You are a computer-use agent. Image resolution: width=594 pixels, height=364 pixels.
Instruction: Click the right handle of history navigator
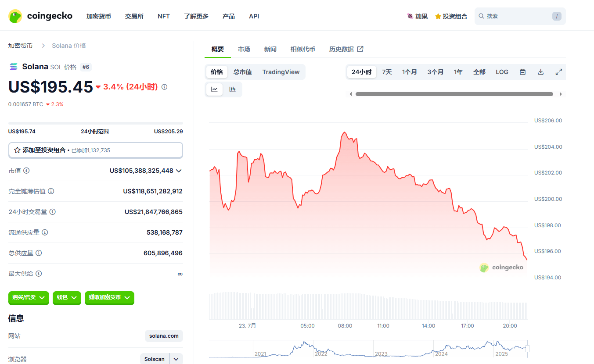[x=528, y=349]
